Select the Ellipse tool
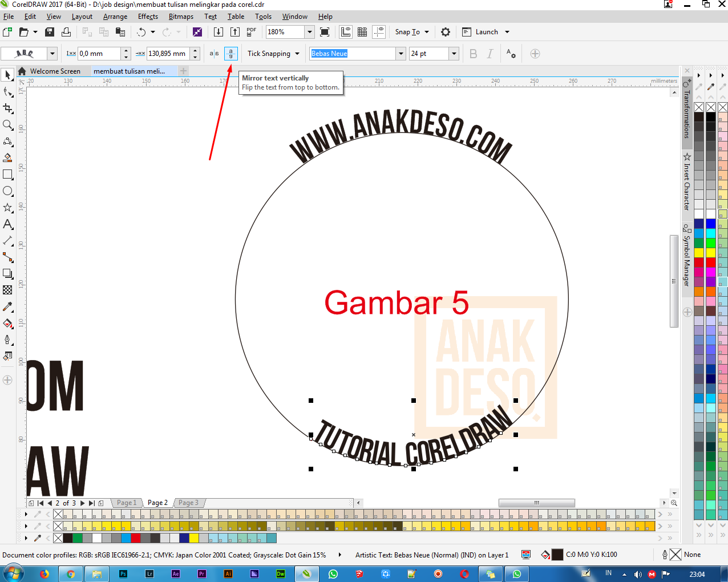Screen dimensions: 728x582 (7, 191)
